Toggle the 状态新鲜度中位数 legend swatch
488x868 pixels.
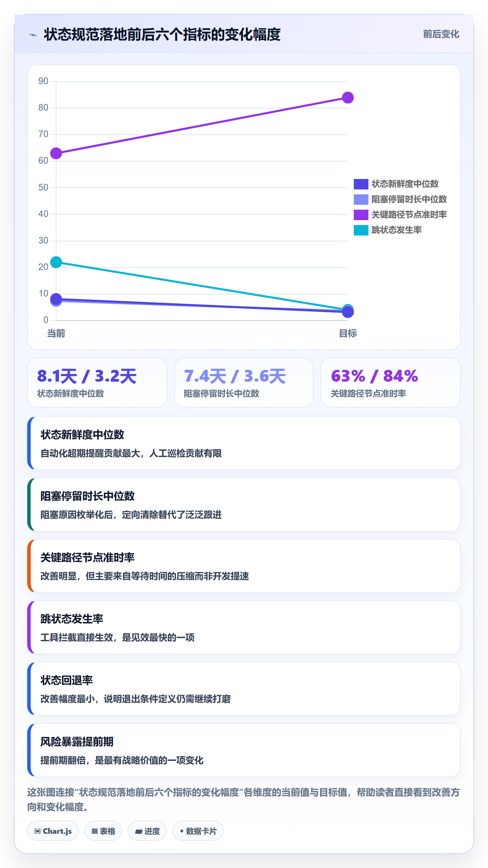pos(361,184)
